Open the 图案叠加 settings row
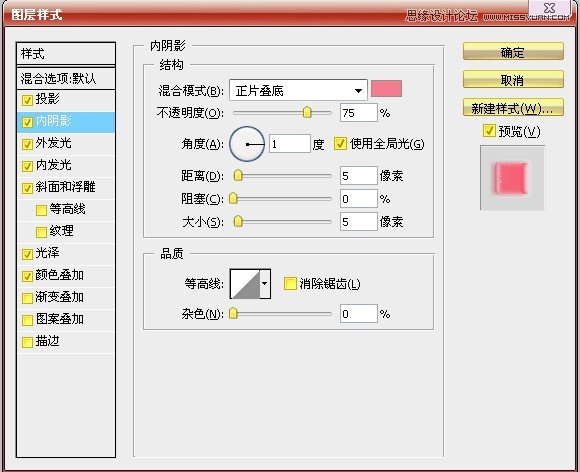Screen dimensions: 580x472 coord(66,320)
